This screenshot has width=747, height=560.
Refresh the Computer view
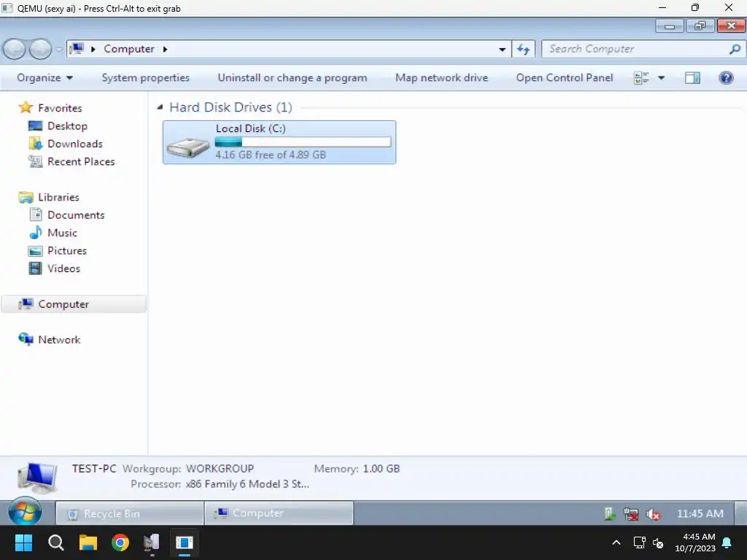coord(524,49)
